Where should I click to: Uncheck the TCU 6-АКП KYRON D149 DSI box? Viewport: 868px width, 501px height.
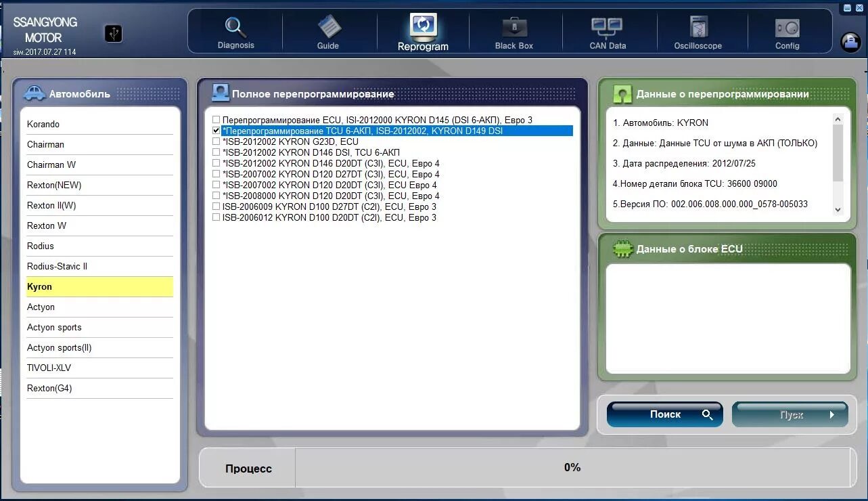(x=216, y=131)
